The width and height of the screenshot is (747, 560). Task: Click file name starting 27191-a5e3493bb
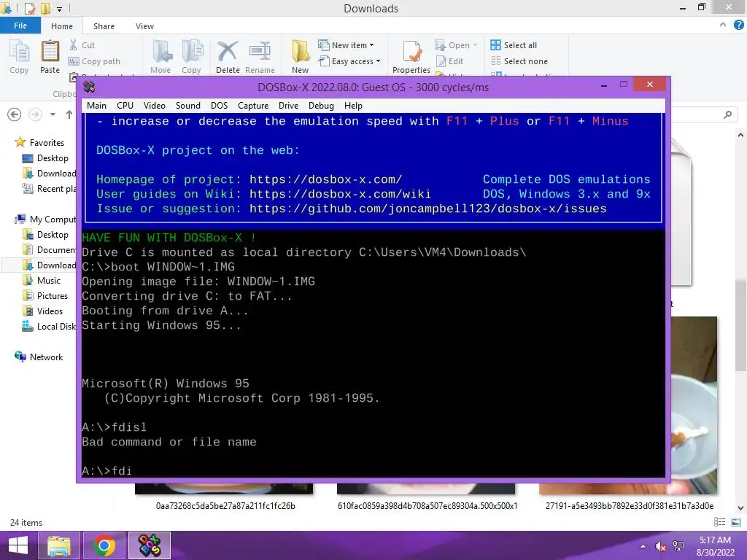pyautogui.click(x=630, y=506)
